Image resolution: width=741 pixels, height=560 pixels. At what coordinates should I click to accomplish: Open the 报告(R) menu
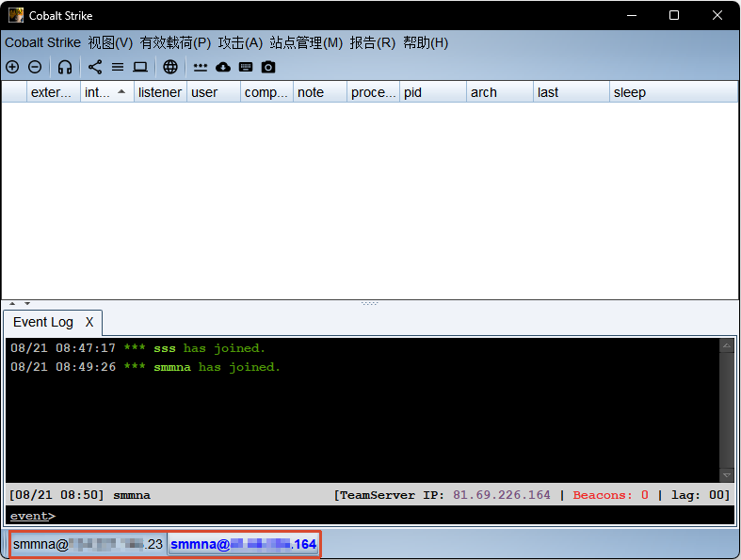tap(373, 42)
